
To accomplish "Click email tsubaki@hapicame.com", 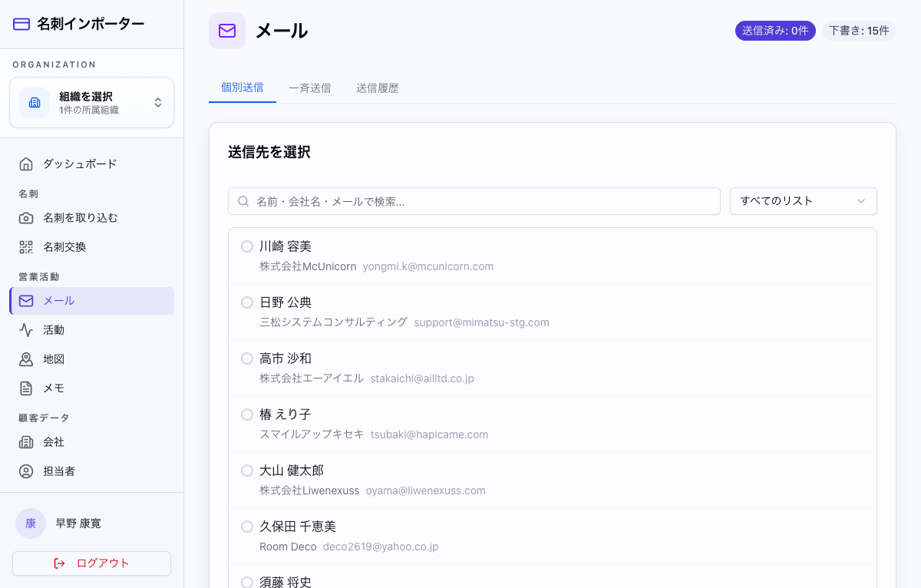I will (x=430, y=434).
